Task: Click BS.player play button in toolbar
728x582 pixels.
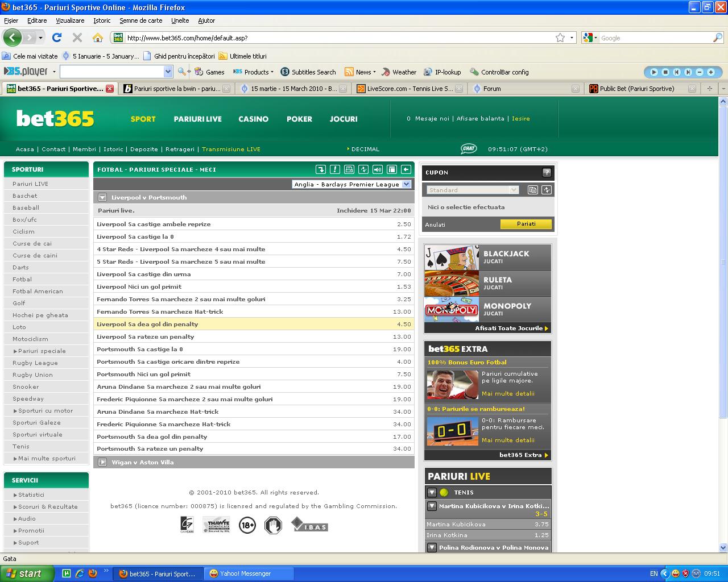Action: click(x=654, y=72)
